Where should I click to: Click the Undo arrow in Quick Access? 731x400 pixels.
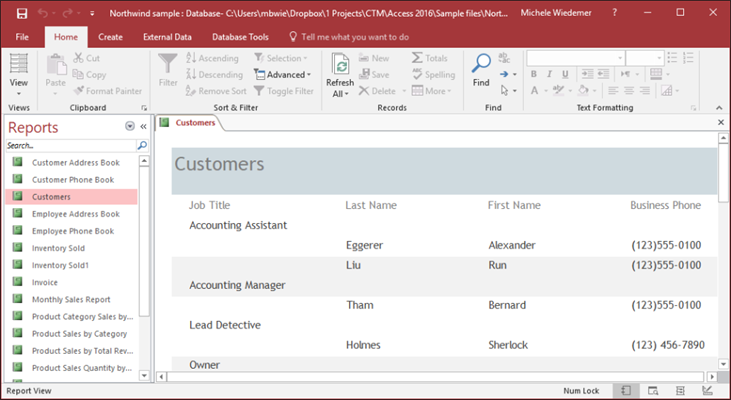click(43, 13)
